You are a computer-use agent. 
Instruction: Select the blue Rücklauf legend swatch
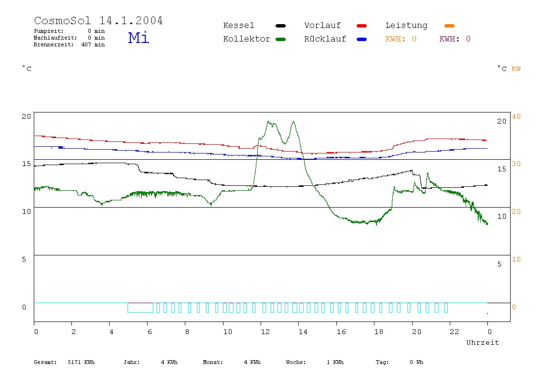tap(362, 39)
